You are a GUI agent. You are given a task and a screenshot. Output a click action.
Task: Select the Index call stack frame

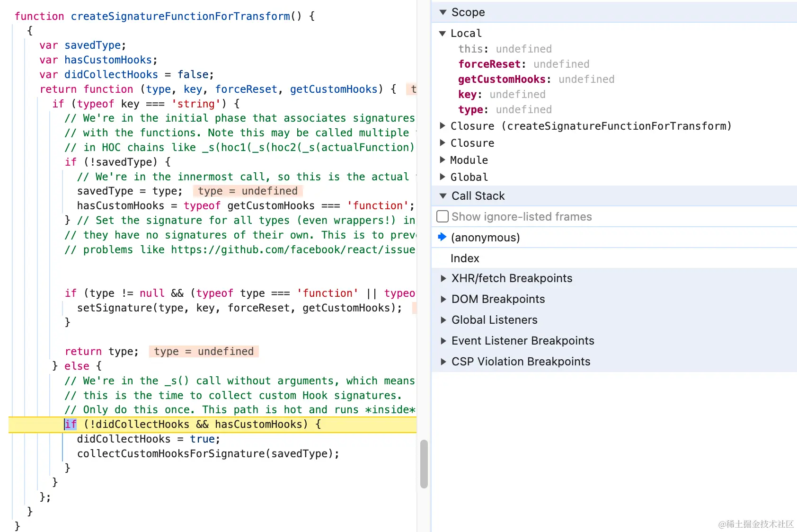coord(614,258)
